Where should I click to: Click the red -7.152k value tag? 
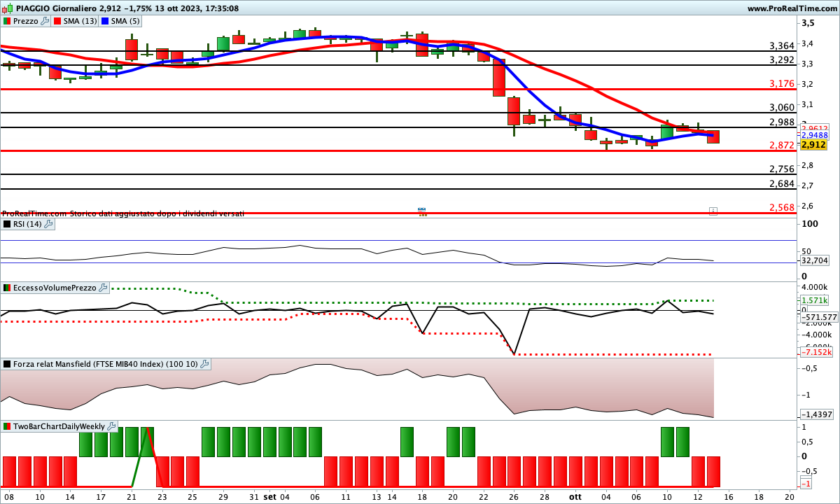pos(816,352)
